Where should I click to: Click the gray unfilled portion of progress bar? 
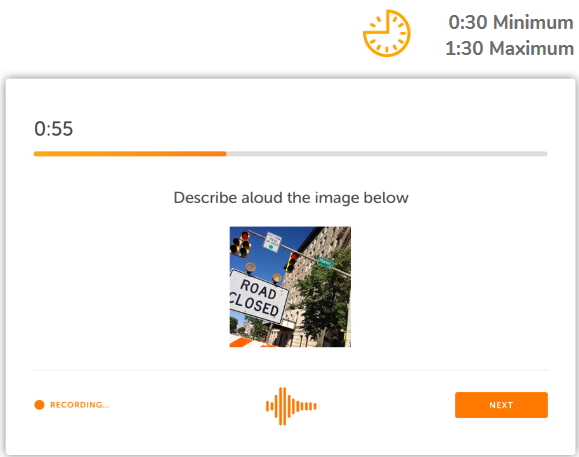387,154
